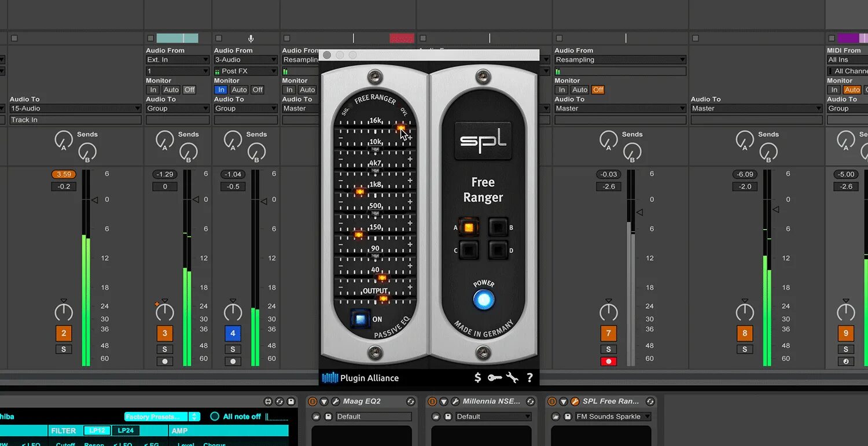The image size is (868, 446).
Task: Click the teal color clip above track 3
Action: coord(177,38)
